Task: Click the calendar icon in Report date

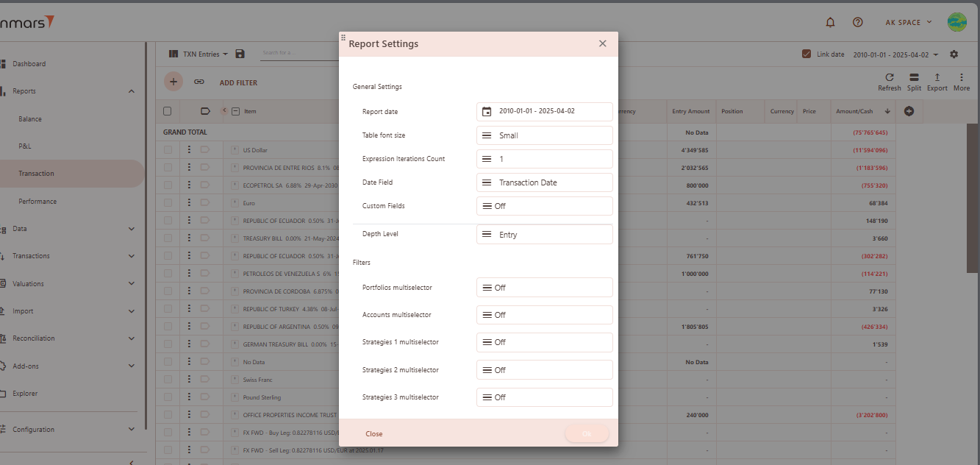Action: (487, 112)
